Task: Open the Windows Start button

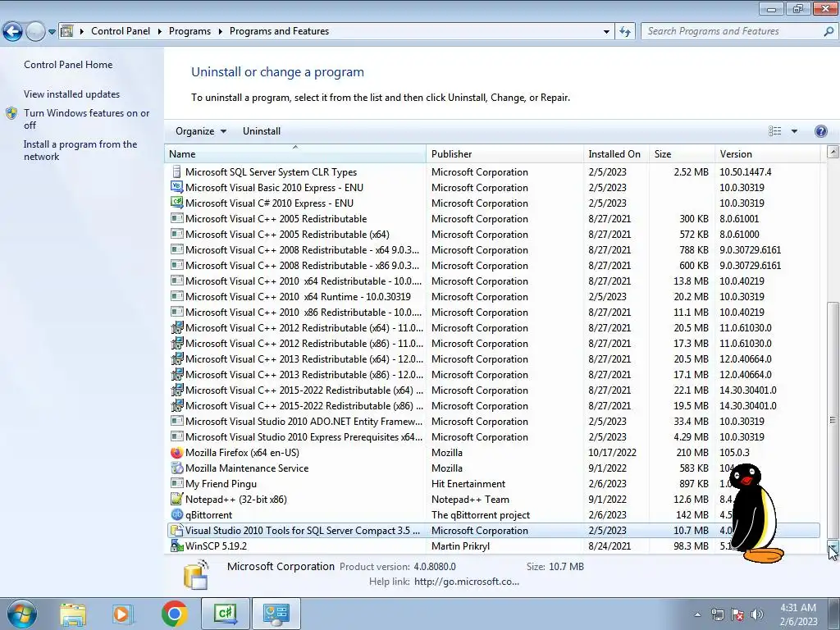Action: coord(21,614)
